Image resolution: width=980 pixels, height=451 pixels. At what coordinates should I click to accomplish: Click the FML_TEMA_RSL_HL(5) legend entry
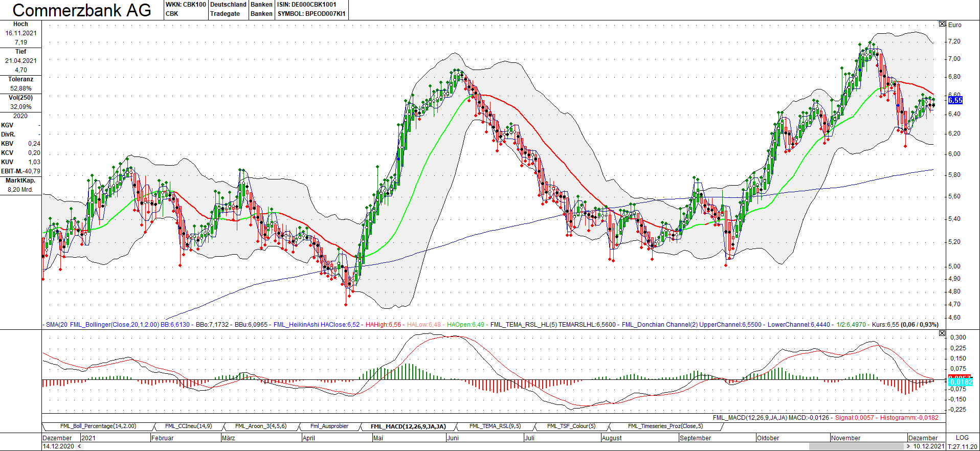click(x=553, y=325)
